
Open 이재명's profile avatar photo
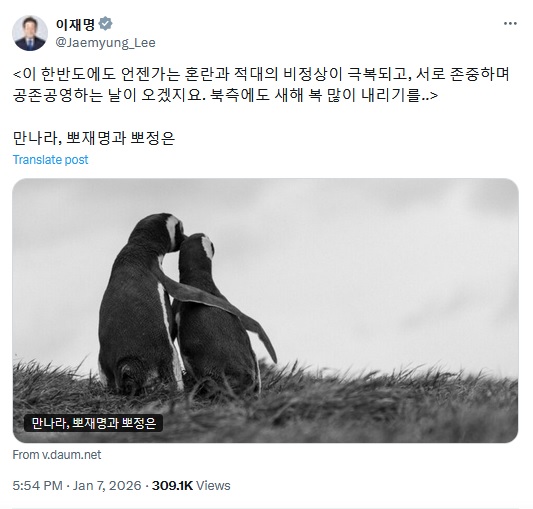point(30,33)
